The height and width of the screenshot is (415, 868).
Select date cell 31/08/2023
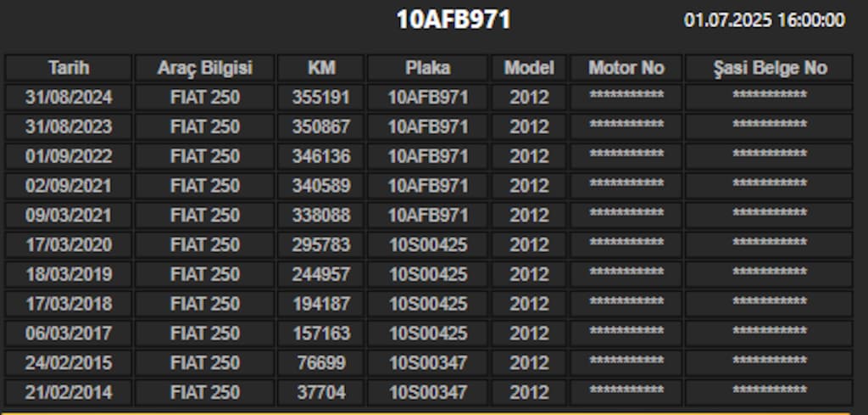click(x=69, y=127)
